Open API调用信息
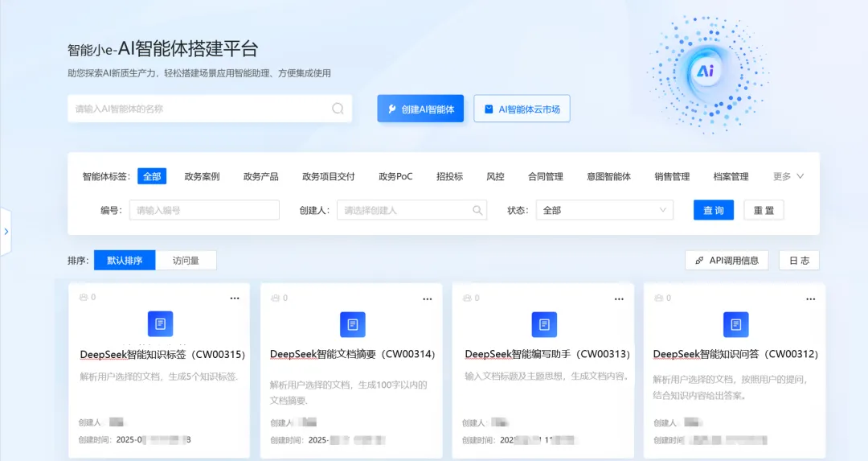Image resolution: width=868 pixels, height=461 pixels. coord(727,260)
